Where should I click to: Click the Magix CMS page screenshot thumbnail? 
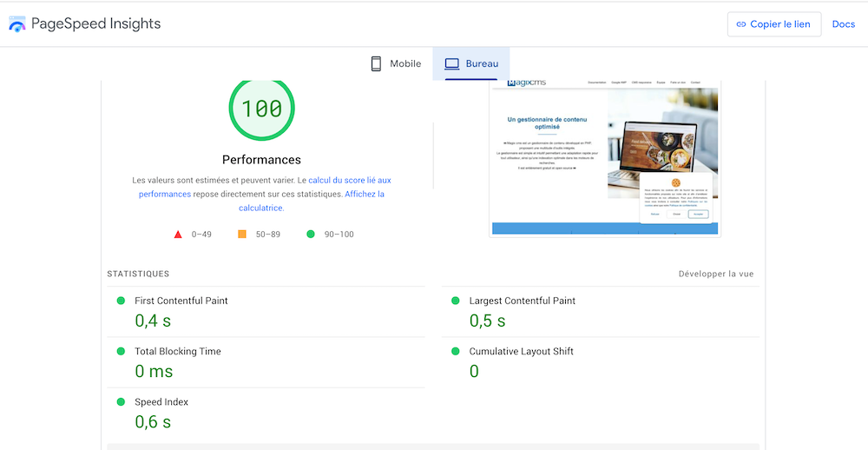pos(605,158)
